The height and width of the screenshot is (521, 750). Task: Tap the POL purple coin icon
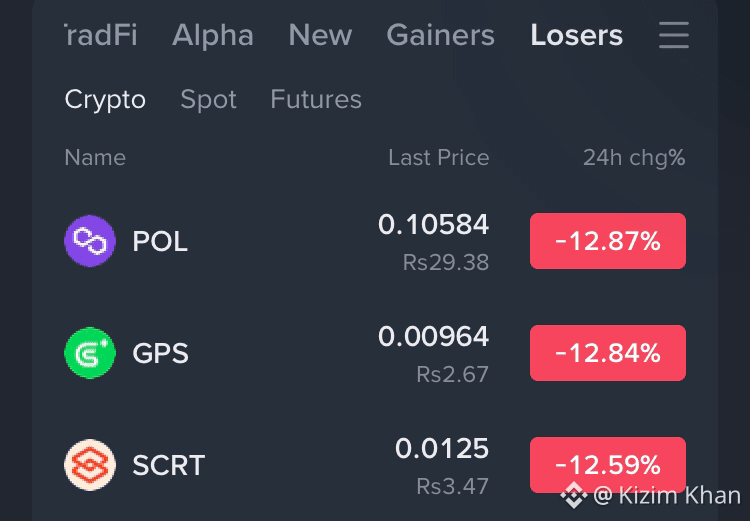pyautogui.click(x=90, y=241)
